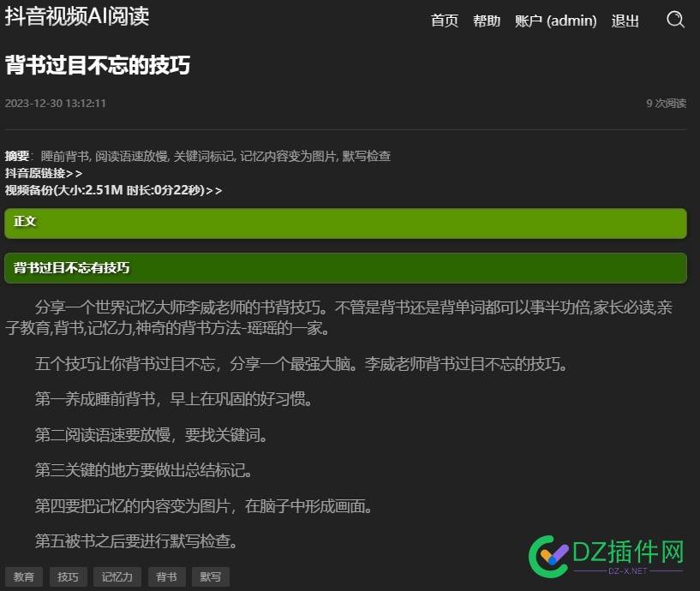Image resolution: width=700 pixels, height=591 pixels.
Task: Click the 9 次阅读 read count
Action: coord(666,104)
